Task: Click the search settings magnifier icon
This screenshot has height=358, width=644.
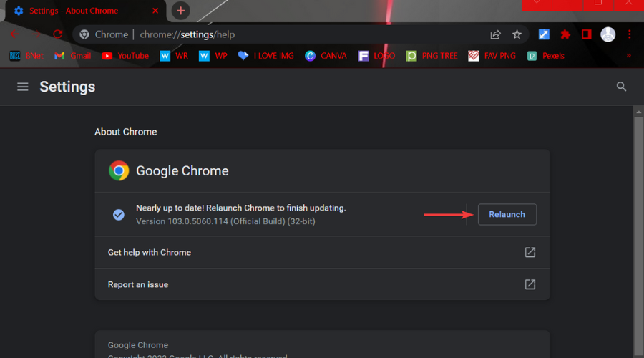Action: (x=621, y=87)
